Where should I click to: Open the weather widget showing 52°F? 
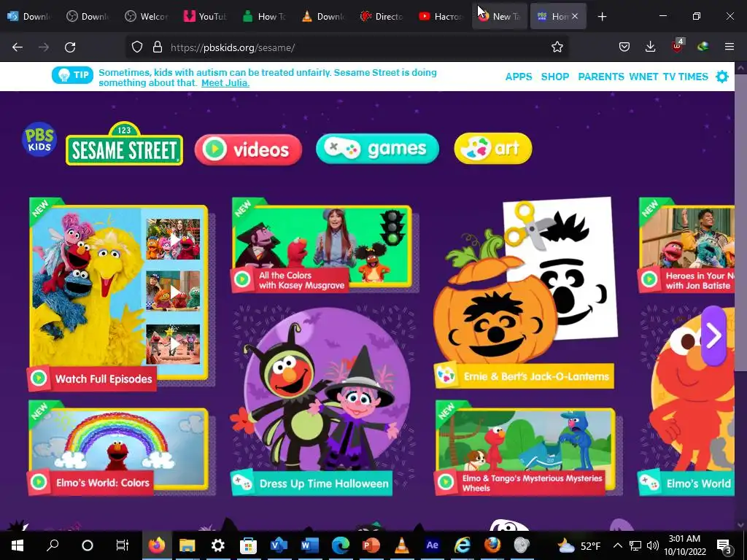[578, 545]
